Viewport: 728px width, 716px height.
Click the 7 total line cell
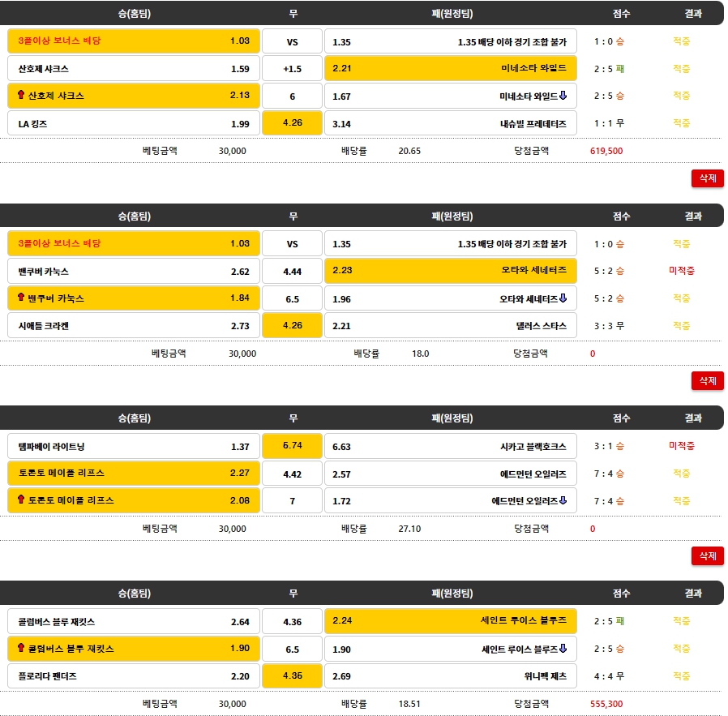click(292, 501)
